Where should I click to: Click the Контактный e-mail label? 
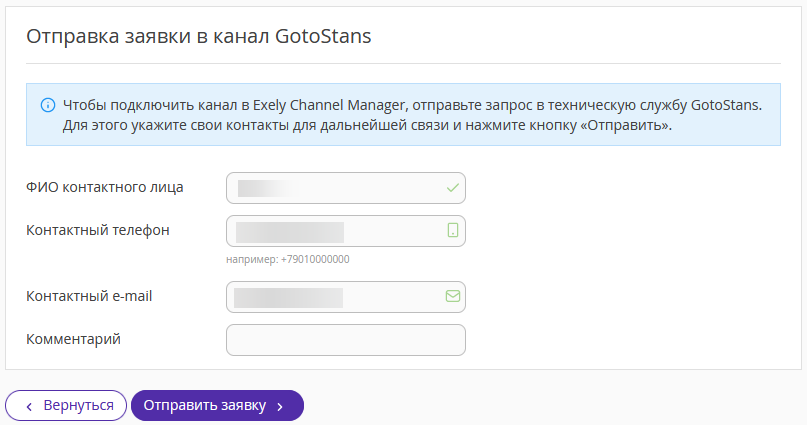89,296
